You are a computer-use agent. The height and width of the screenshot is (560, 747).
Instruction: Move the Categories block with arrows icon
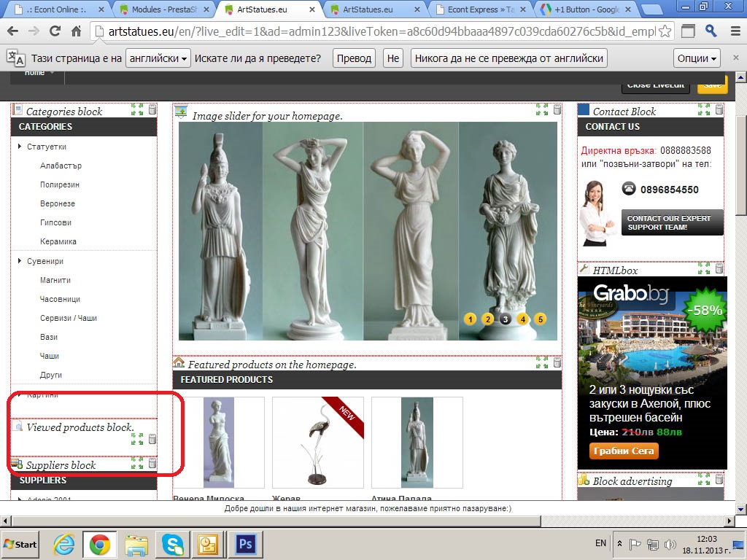(137, 110)
